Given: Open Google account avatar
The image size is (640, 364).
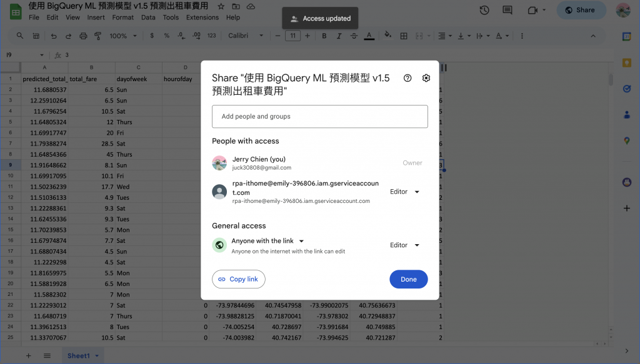Looking at the screenshot, I should [x=623, y=10].
